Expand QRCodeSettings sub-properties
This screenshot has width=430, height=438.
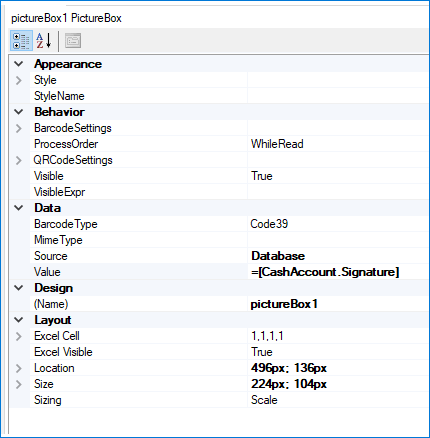(19, 160)
